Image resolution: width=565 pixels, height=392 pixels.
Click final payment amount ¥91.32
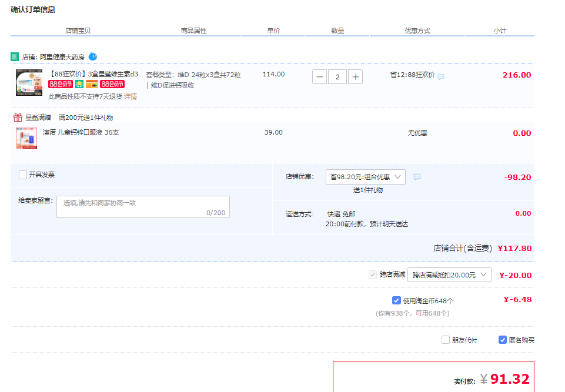click(504, 379)
